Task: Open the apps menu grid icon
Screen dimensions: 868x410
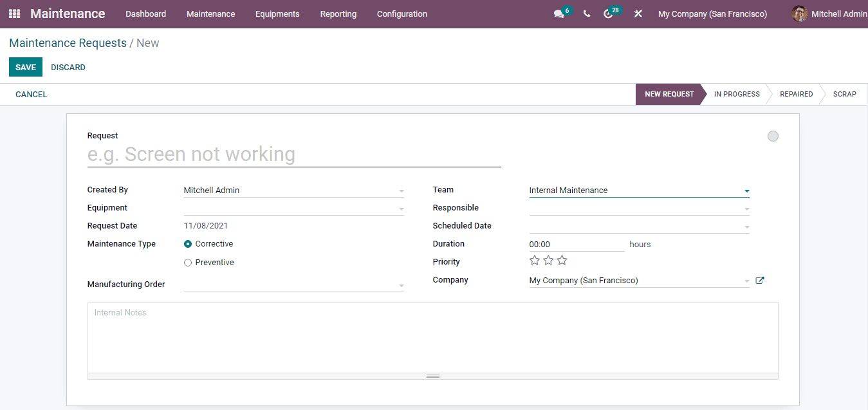Action: pos(13,13)
